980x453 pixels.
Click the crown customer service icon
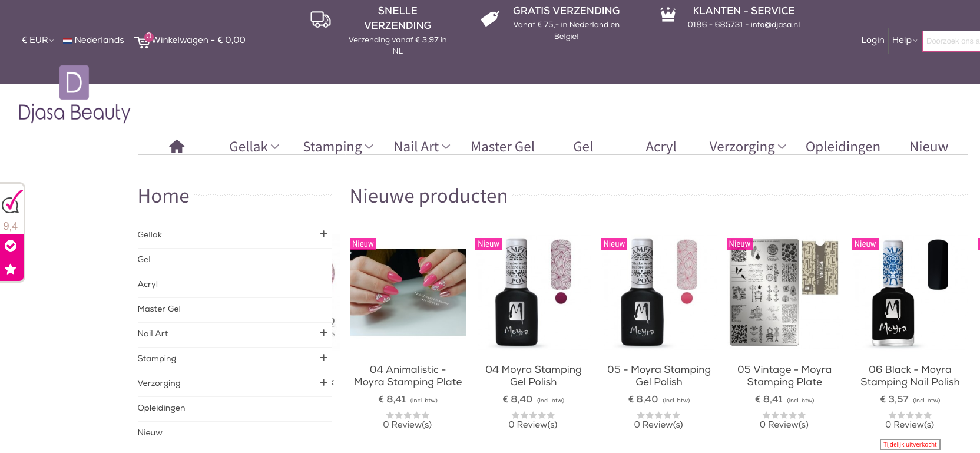point(668,15)
